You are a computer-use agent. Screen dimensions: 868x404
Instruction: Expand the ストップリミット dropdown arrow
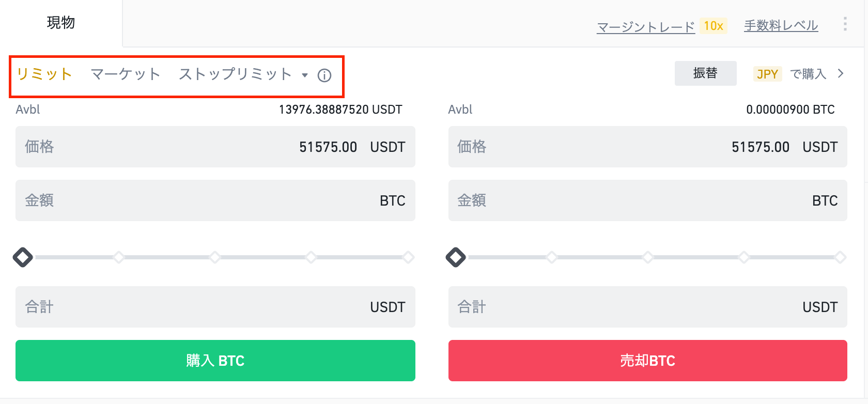[x=305, y=75]
